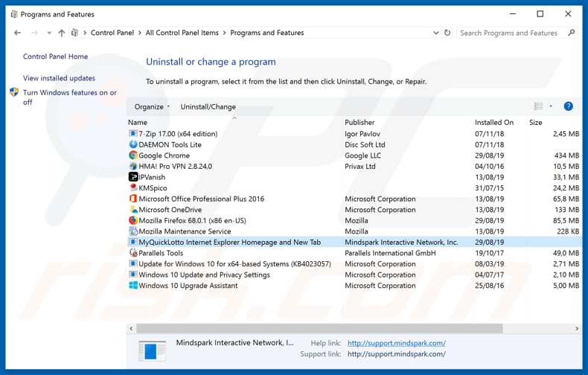Click the IPVanish icon

(x=132, y=177)
